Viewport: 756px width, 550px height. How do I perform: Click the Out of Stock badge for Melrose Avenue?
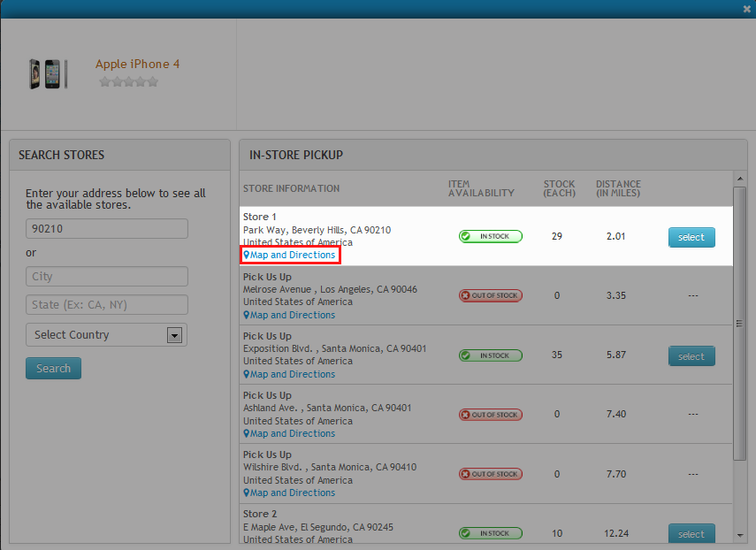coord(491,295)
